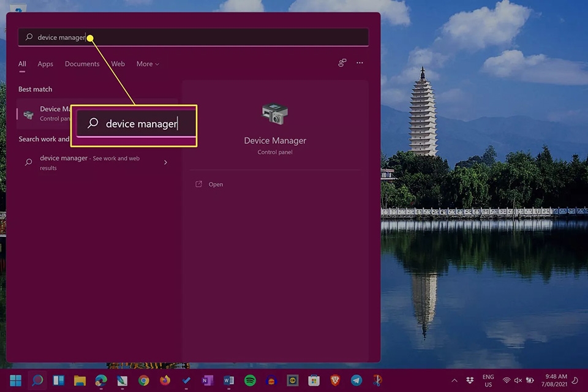Launch Firefox from the taskbar
Screen dimensions: 588x392
tap(164, 380)
